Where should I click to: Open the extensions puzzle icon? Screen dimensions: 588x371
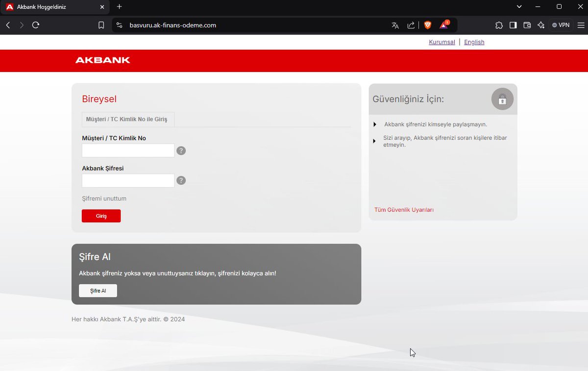(499, 25)
